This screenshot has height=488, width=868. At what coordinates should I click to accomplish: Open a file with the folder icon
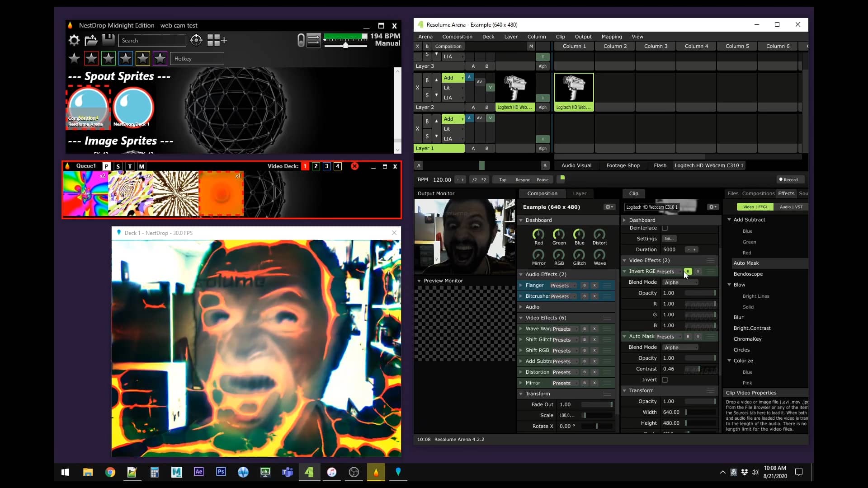(x=91, y=40)
